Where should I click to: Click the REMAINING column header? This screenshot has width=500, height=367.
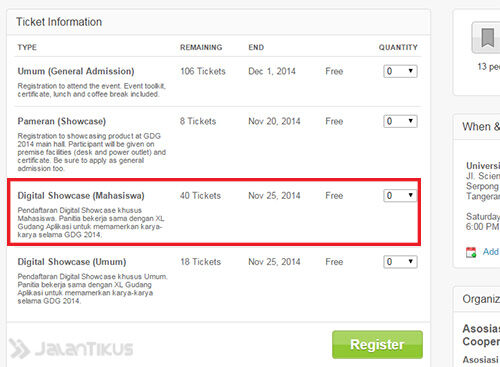click(201, 47)
